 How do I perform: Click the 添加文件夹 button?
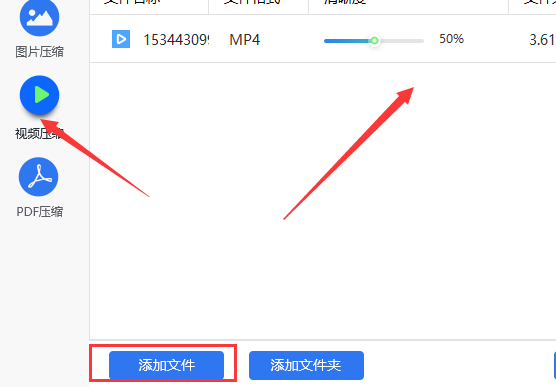click(306, 365)
